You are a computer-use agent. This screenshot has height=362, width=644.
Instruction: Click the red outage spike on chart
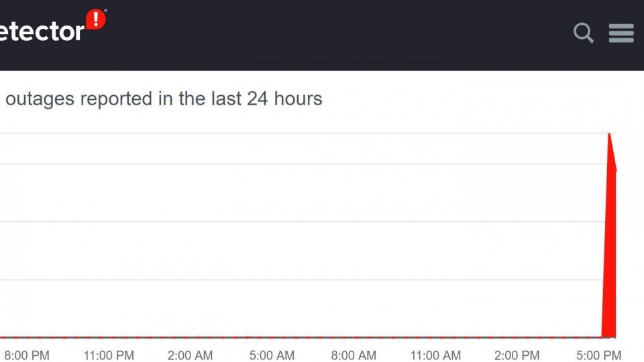(609, 268)
